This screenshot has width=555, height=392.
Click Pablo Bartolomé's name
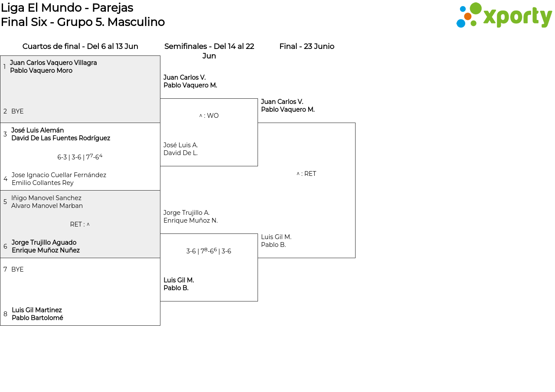pyautogui.click(x=37, y=318)
